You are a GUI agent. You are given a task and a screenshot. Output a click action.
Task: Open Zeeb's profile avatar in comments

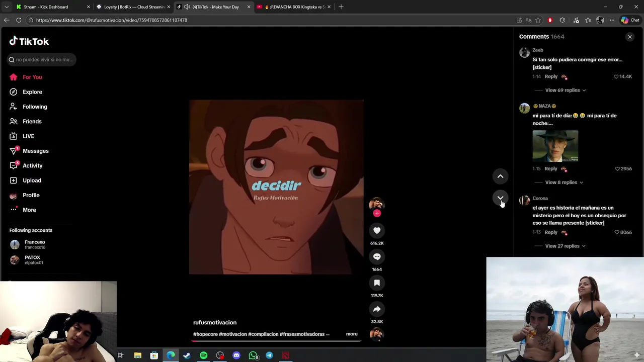click(524, 52)
